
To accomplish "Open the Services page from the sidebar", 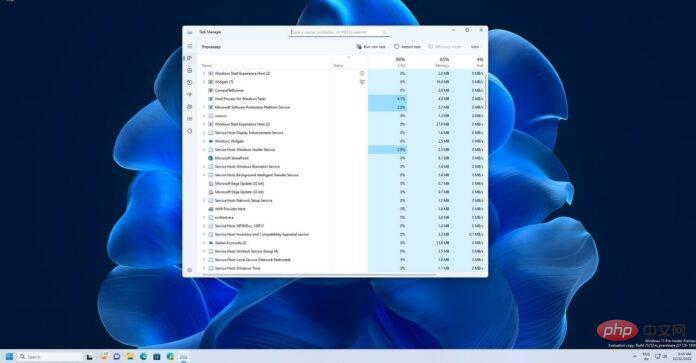I will [x=190, y=131].
